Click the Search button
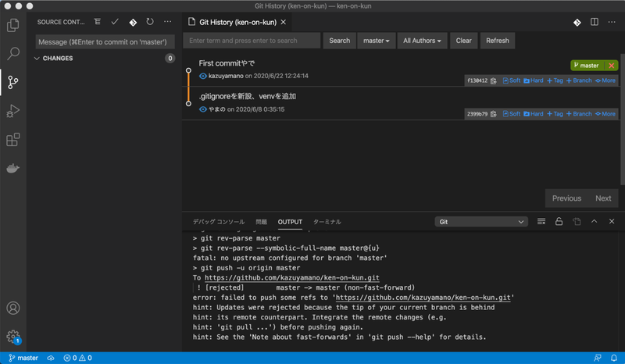The image size is (625, 364). [x=340, y=41]
